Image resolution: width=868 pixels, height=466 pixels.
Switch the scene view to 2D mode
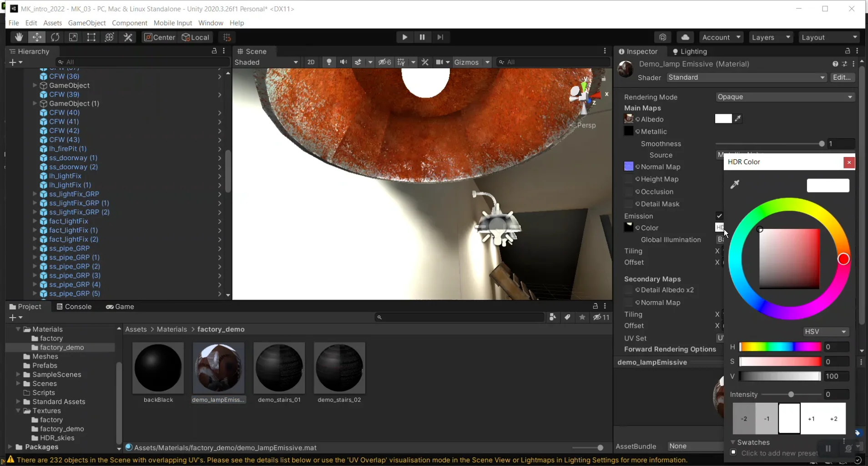pyautogui.click(x=312, y=62)
